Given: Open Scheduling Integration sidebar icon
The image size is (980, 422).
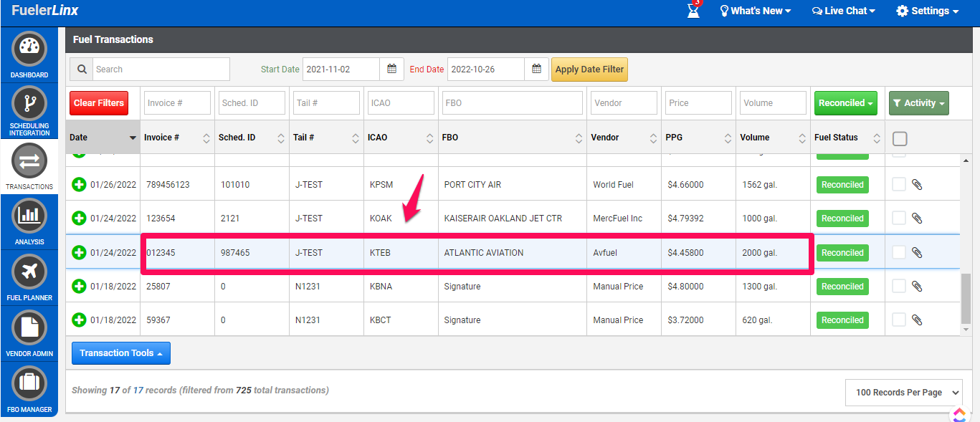Looking at the screenshot, I should click(29, 104).
